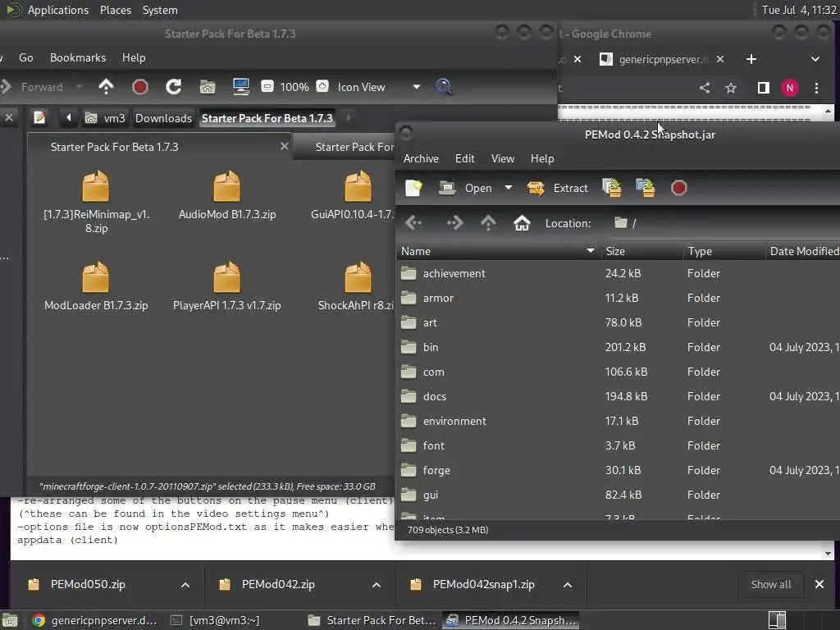Open the View menu in archive manager
Image resolution: width=840 pixels, height=630 pixels.
(503, 158)
